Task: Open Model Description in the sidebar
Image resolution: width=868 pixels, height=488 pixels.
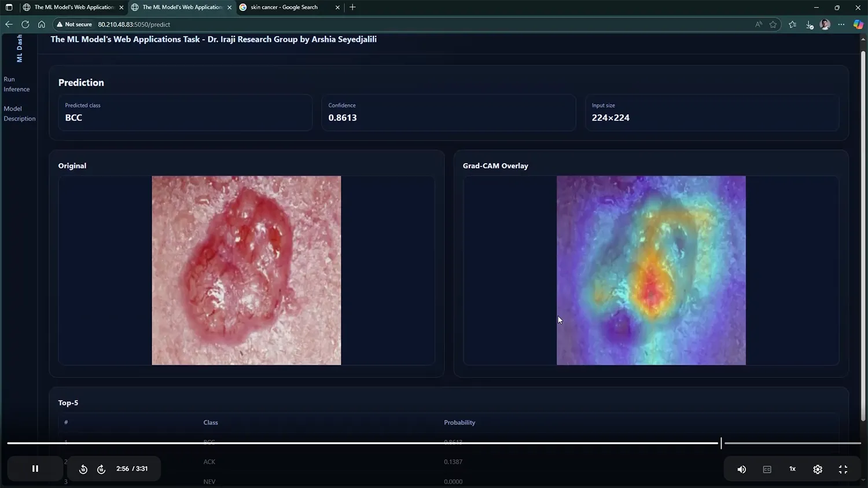Action: tap(19, 113)
